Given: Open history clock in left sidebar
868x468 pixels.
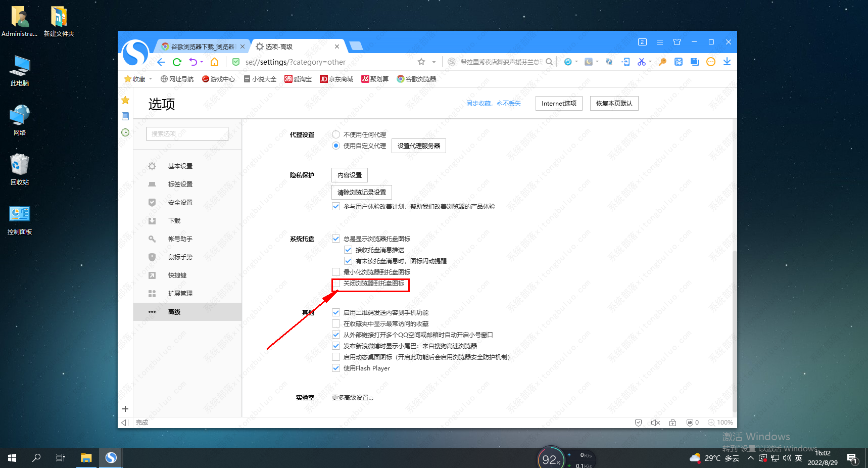Looking at the screenshot, I should [x=125, y=132].
